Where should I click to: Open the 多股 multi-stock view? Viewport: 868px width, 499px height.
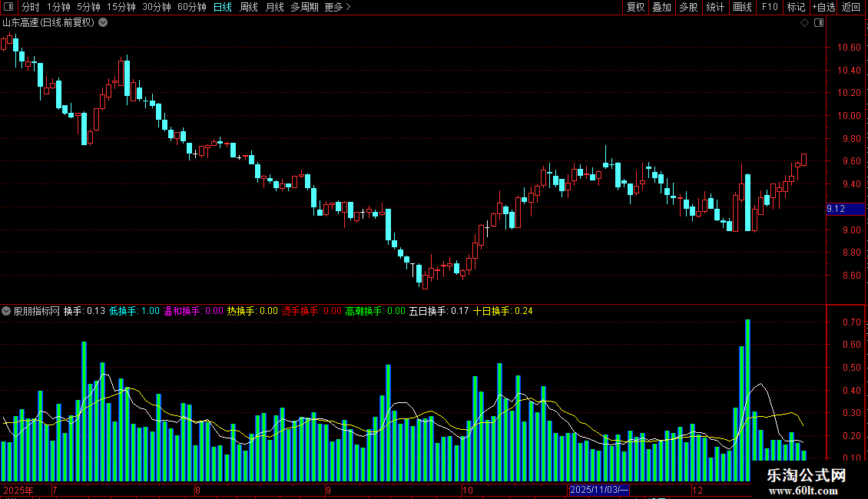pyautogui.click(x=689, y=7)
